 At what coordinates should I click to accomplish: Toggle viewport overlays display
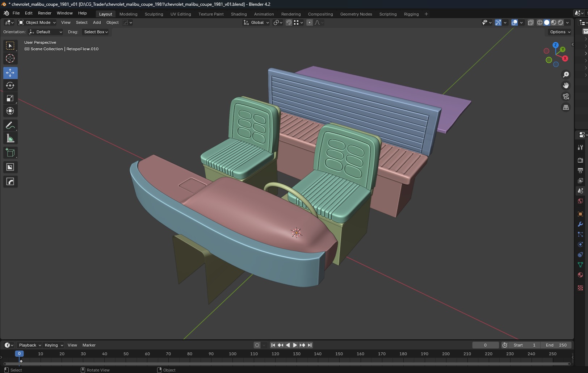[x=514, y=22]
